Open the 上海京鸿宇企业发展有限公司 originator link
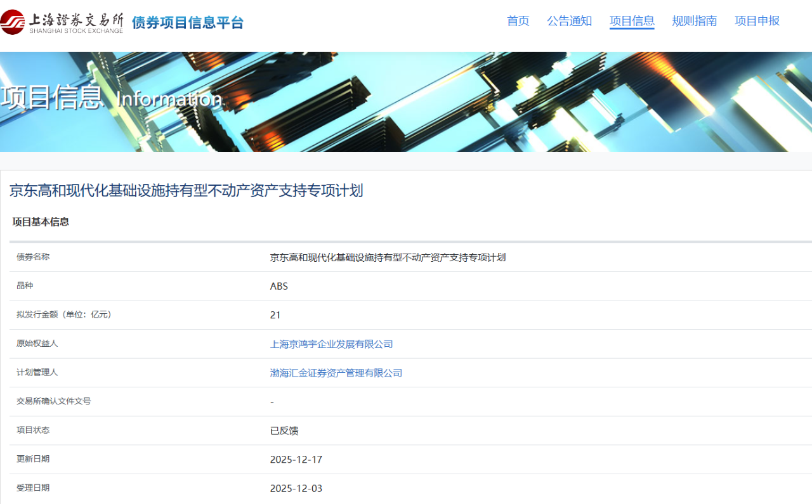Image resolution: width=812 pixels, height=504 pixels. (x=331, y=344)
